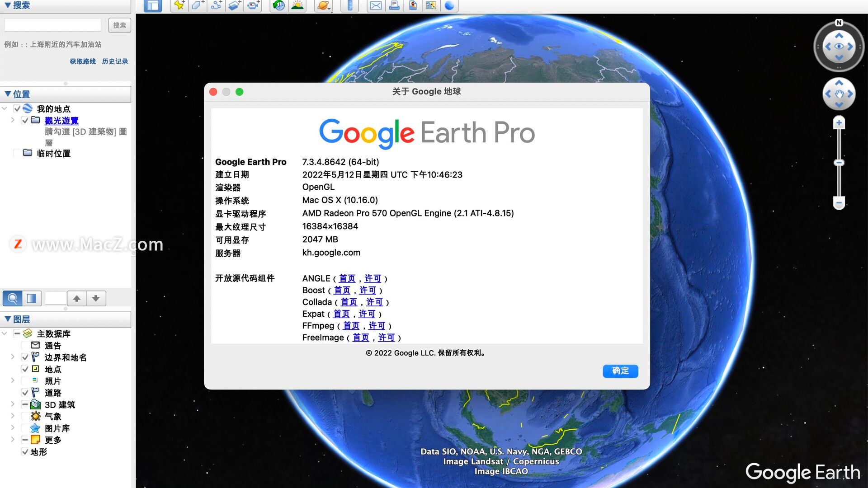
Task: Uncheck the 边界和地名 checkbox
Action: tap(25, 357)
